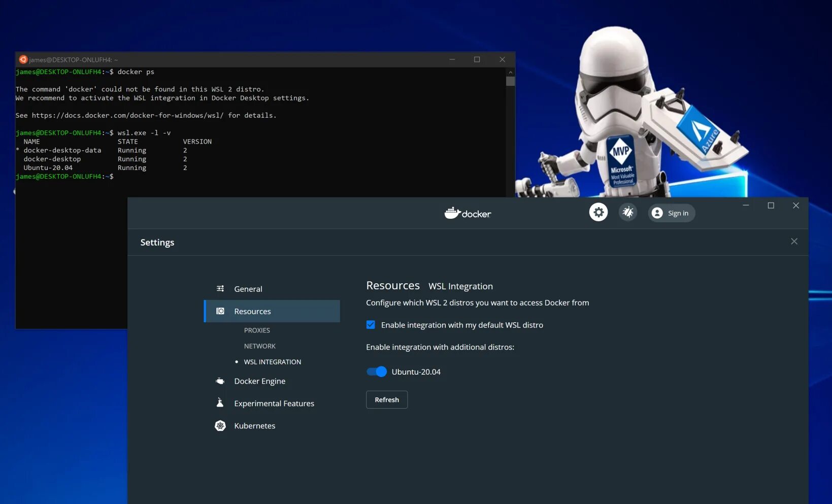Click the 'docker ps' command text
832x504 pixels.
[x=136, y=72]
